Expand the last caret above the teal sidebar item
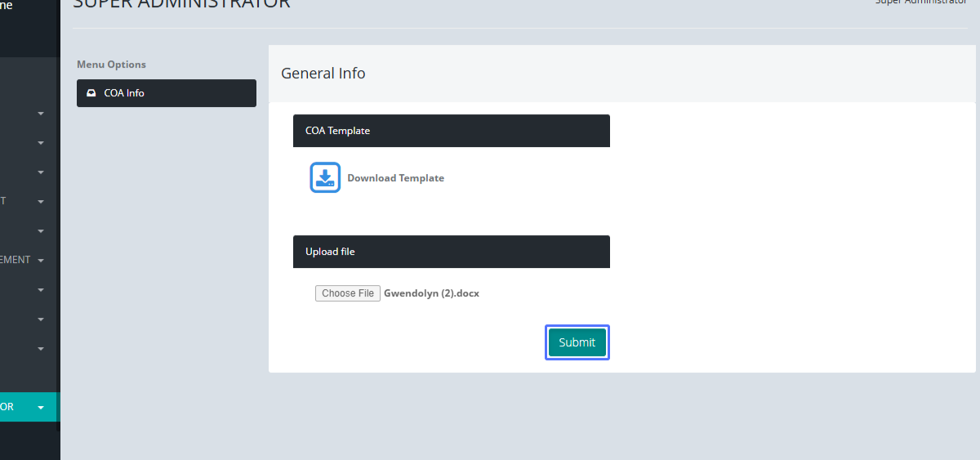 pyautogui.click(x=41, y=349)
